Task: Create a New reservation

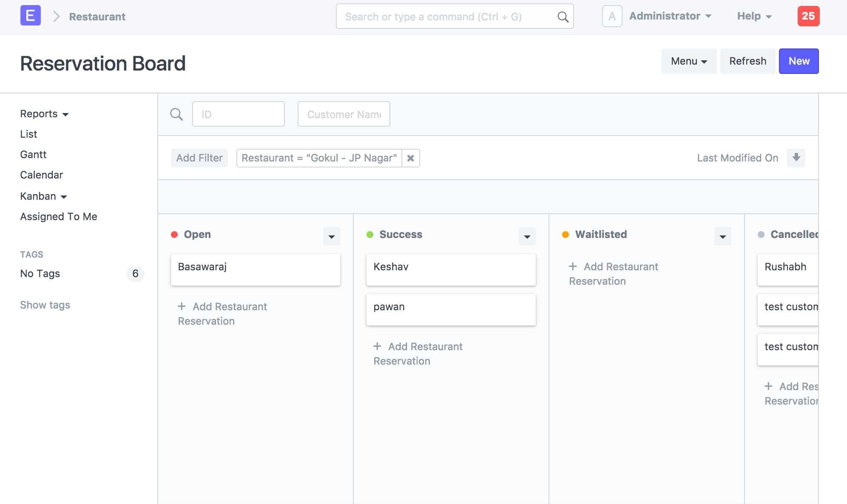Action: (799, 61)
